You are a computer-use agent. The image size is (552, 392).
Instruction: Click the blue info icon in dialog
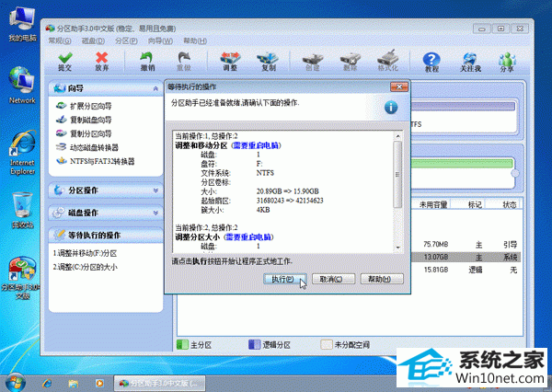pos(391,108)
